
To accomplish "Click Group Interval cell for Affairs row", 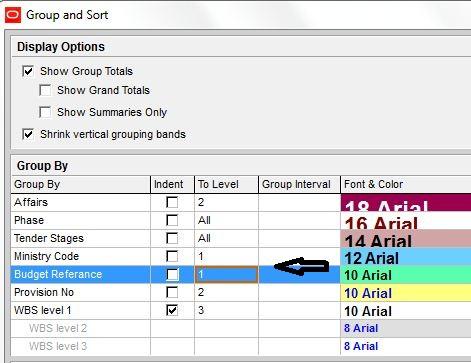I will pyautogui.click(x=299, y=202).
